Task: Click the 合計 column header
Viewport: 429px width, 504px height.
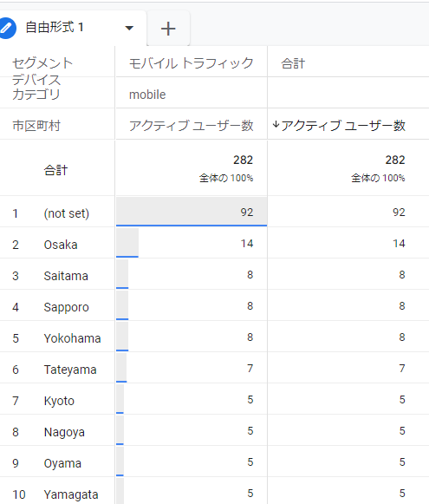Action: (293, 63)
